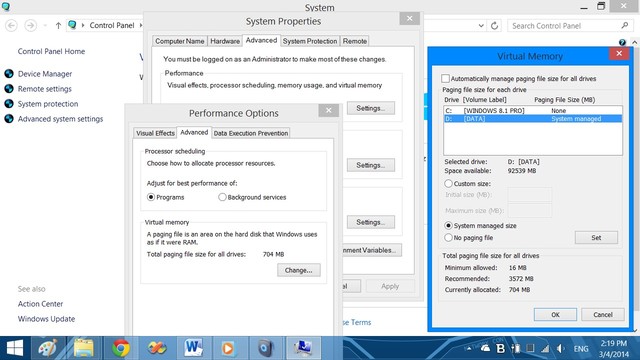Select drive C: WINDOWS 8.1 PRO row
The image size is (640, 360).
click(533, 111)
